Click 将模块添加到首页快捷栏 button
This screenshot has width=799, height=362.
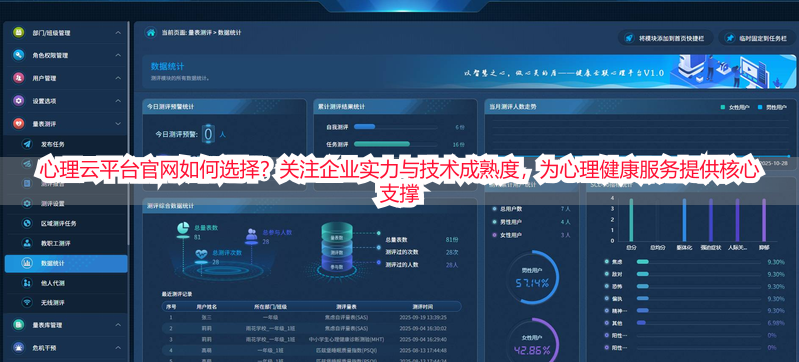tap(665, 38)
